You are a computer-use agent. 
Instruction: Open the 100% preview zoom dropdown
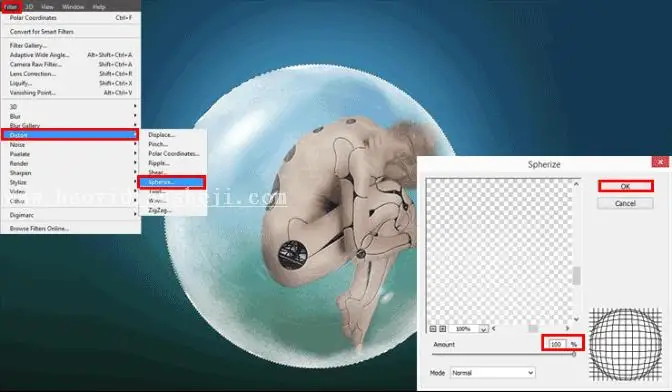pyautogui.click(x=483, y=329)
